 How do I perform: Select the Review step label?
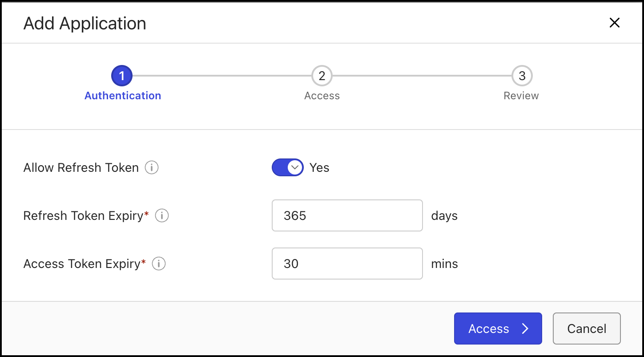[x=521, y=96]
